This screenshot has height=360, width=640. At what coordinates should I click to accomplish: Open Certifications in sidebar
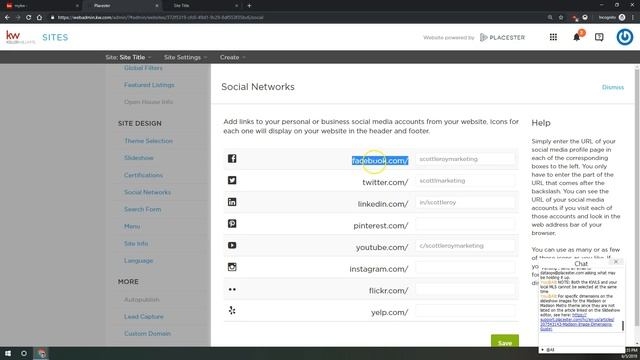[x=143, y=175]
